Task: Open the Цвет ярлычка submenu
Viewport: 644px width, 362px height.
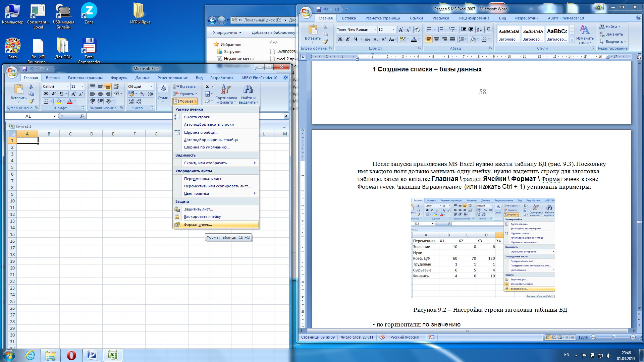Action: tap(216, 193)
